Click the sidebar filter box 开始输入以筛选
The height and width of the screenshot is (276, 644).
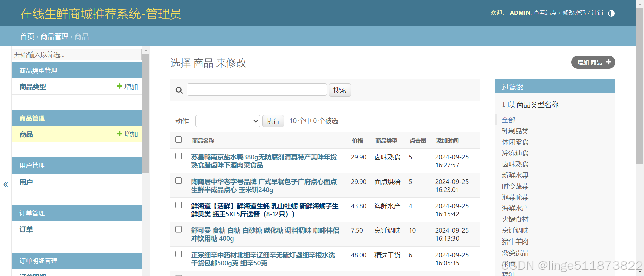click(76, 54)
